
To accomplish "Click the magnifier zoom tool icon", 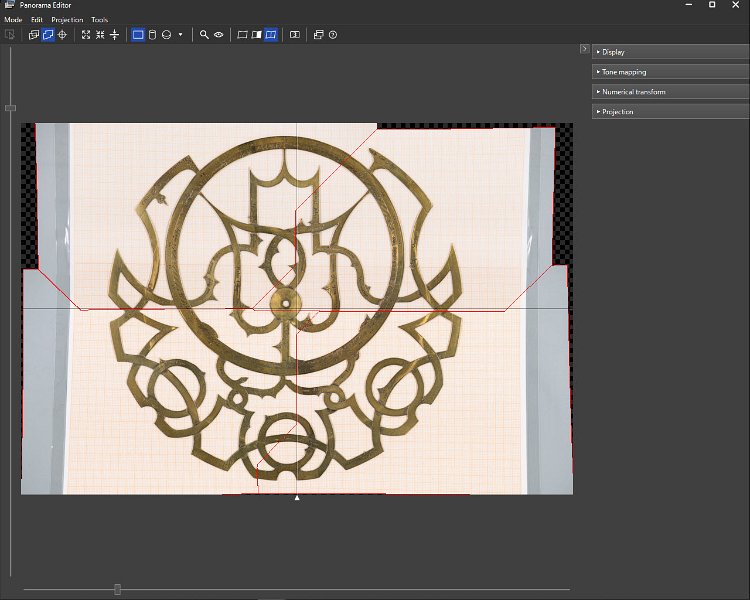I will click(x=204, y=35).
